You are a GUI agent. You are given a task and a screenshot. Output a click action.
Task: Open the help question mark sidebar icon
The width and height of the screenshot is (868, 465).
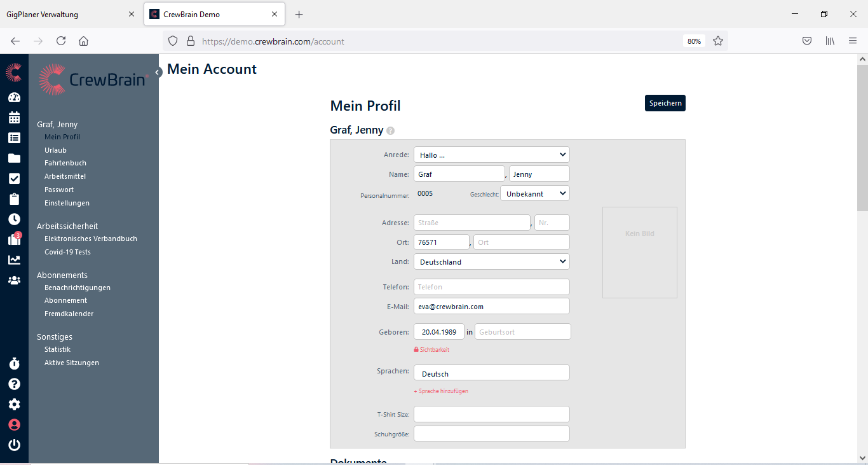[x=14, y=384]
